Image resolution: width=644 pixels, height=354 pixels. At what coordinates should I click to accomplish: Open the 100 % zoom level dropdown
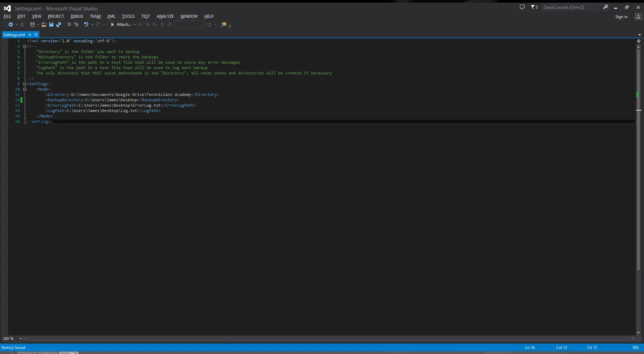[20, 339]
